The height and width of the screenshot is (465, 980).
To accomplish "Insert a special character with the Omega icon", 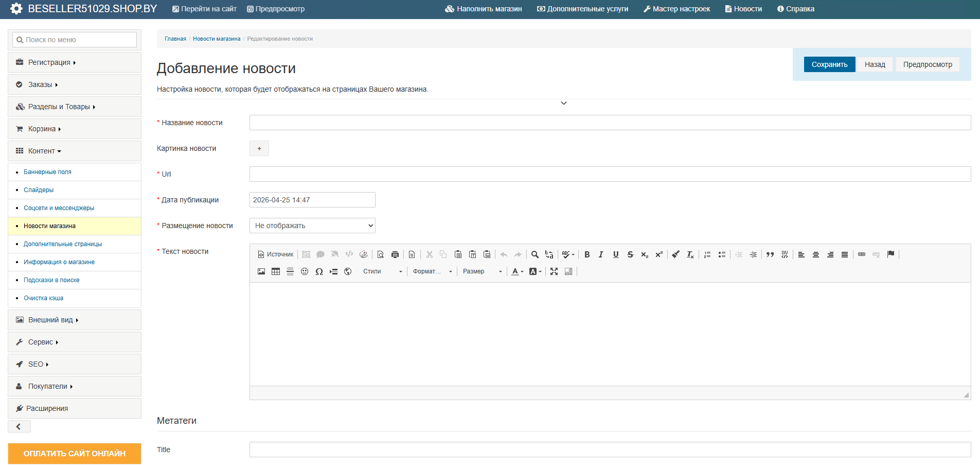I will point(319,271).
